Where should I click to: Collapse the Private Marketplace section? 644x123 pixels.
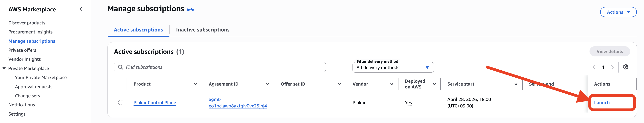click(x=4, y=68)
